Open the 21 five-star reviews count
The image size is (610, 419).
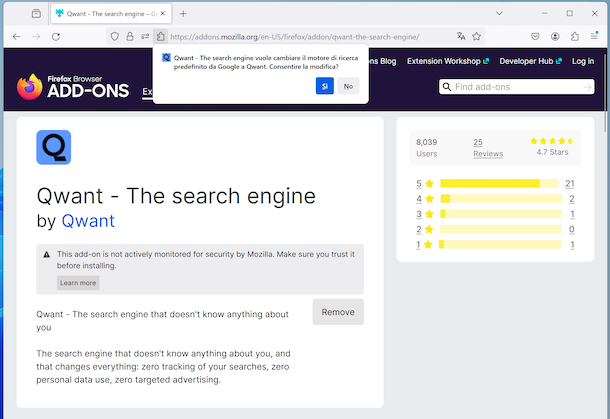[x=570, y=184]
